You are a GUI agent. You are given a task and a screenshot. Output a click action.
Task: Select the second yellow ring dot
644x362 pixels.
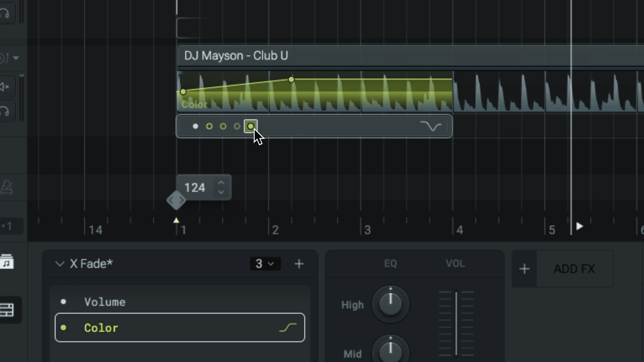point(209,126)
